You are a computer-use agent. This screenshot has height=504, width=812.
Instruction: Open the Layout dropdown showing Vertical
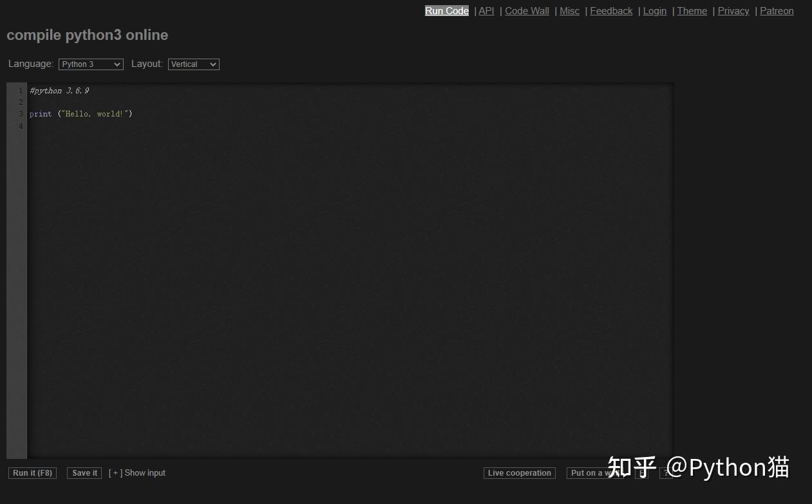click(x=193, y=64)
